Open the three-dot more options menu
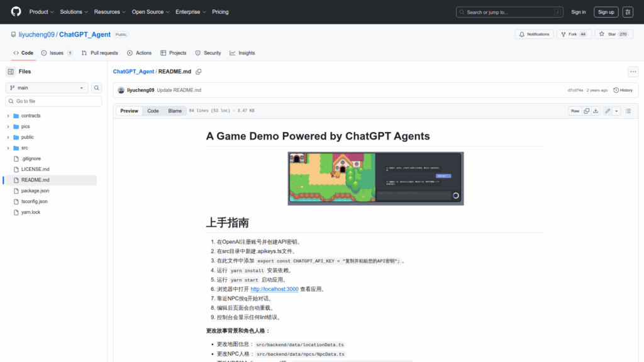Screen dimensions: 644x362 [633, 72]
